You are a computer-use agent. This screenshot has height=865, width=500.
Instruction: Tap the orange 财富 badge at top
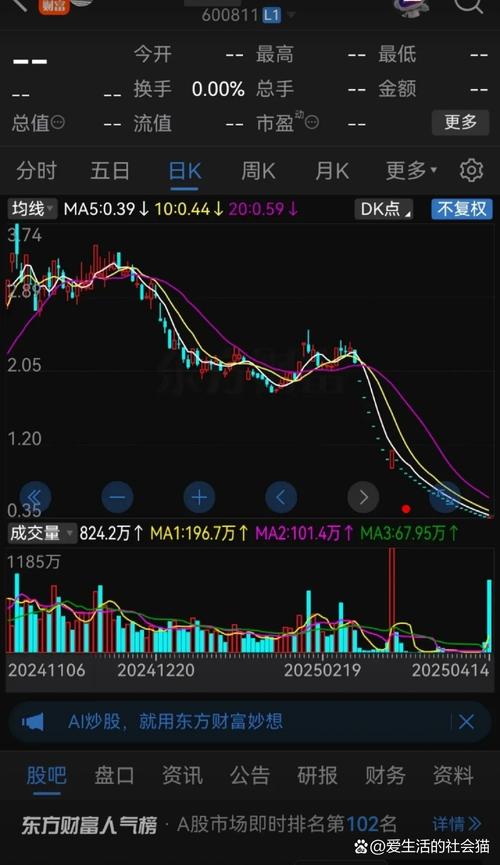tap(54, 6)
